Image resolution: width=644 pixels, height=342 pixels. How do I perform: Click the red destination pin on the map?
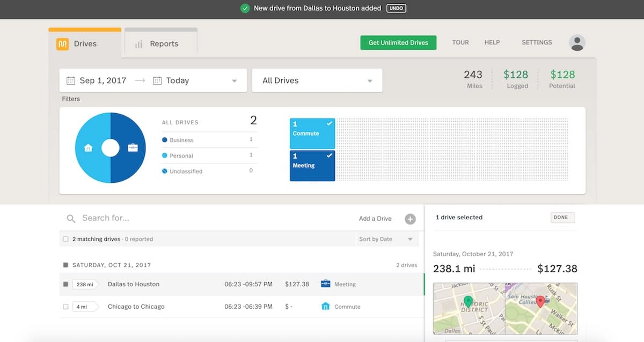click(x=540, y=302)
